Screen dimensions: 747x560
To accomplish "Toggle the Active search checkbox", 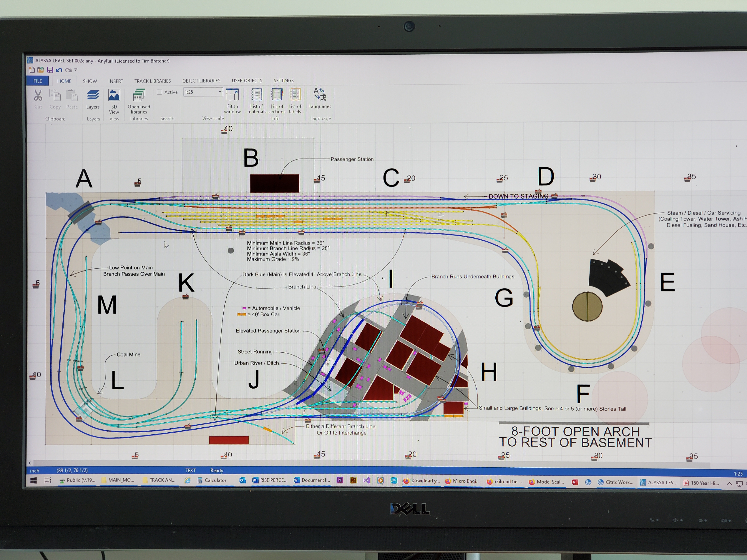I will (160, 92).
